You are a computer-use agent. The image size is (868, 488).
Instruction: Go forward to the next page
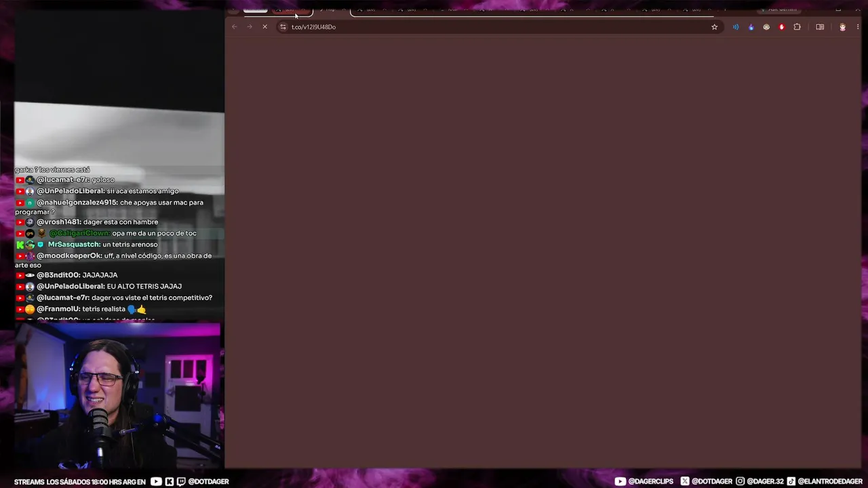click(x=250, y=27)
